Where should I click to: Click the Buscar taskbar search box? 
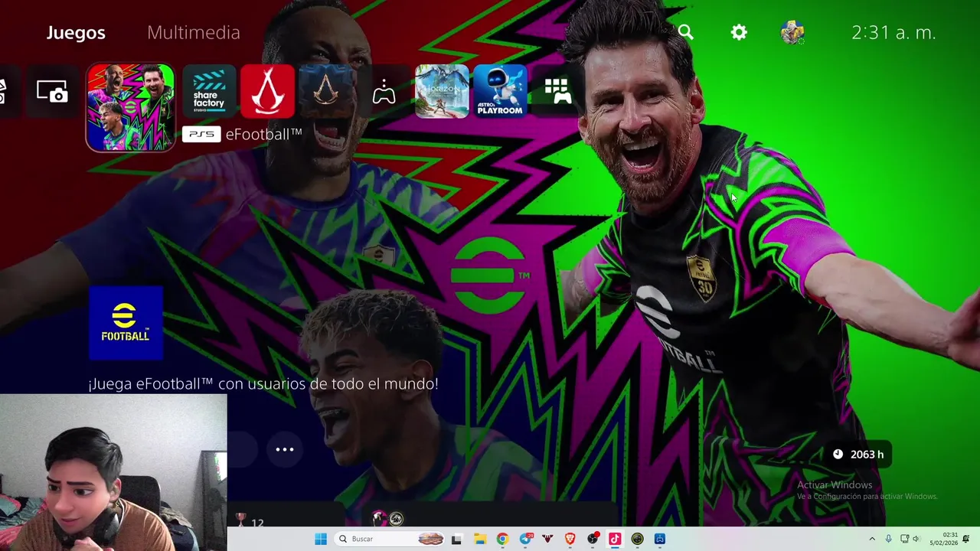[x=390, y=539]
